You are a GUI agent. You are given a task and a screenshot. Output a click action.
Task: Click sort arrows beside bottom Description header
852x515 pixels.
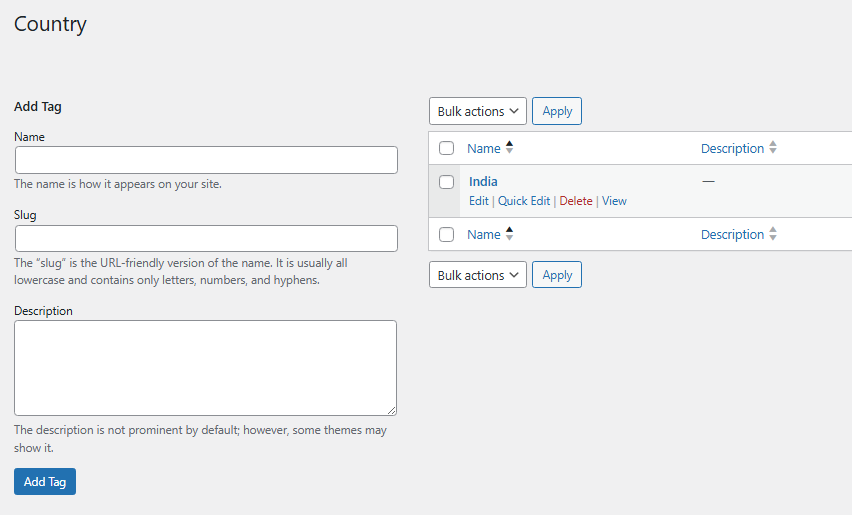click(x=773, y=234)
